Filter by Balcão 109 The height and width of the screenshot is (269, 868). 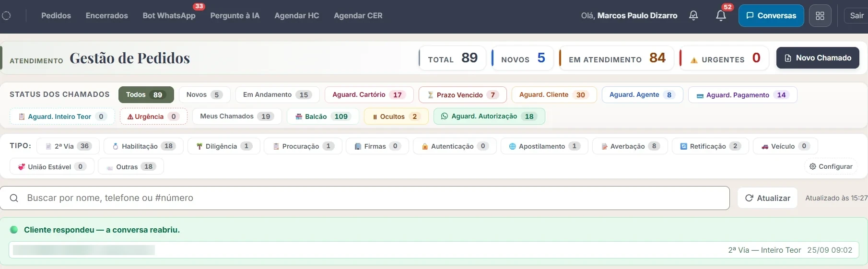323,117
